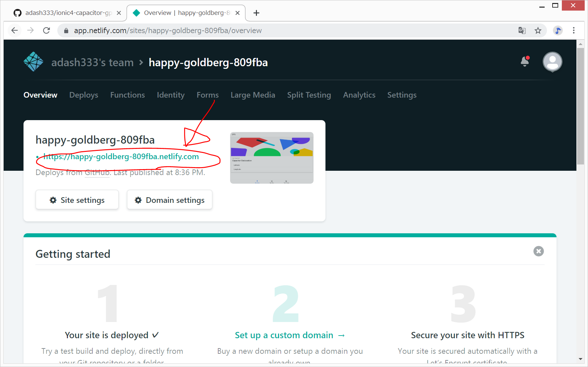
Task: Open Chrome's three-dot menu
Action: pyautogui.click(x=574, y=30)
